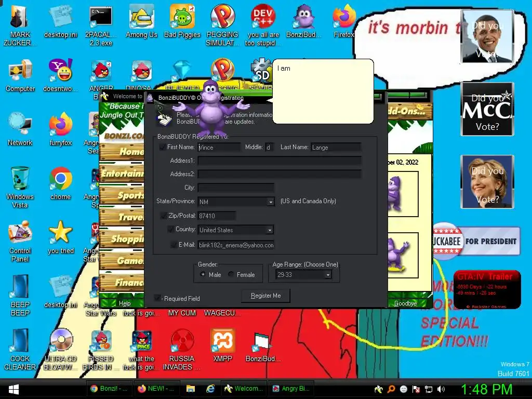The image size is (532, 399).
Task: Switch to NEW! Firefox taskbar window
Action: 156,389
